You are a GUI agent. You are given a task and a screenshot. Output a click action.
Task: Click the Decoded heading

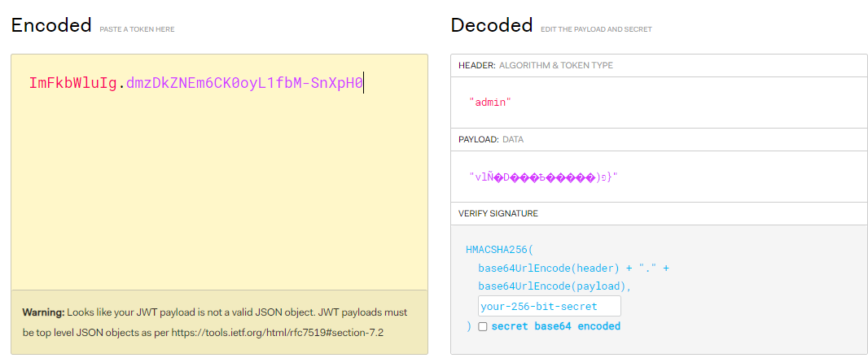click(491, 25)
